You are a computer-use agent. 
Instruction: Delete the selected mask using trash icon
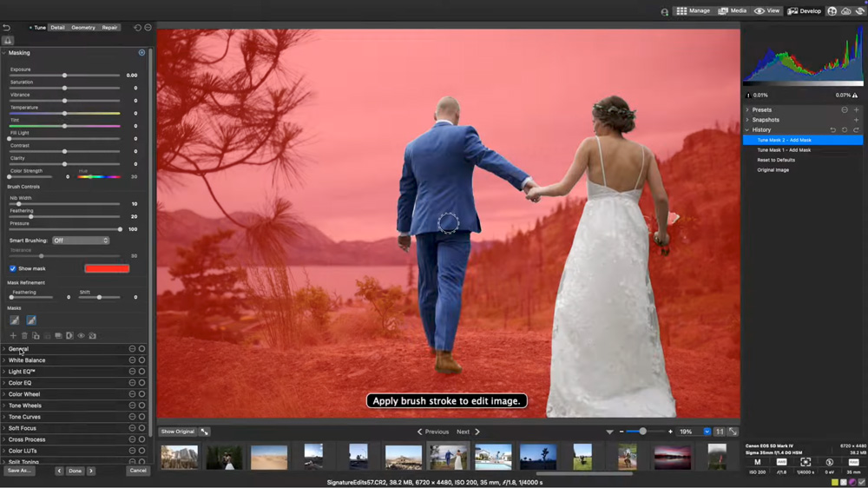click(x=24, y=335)
